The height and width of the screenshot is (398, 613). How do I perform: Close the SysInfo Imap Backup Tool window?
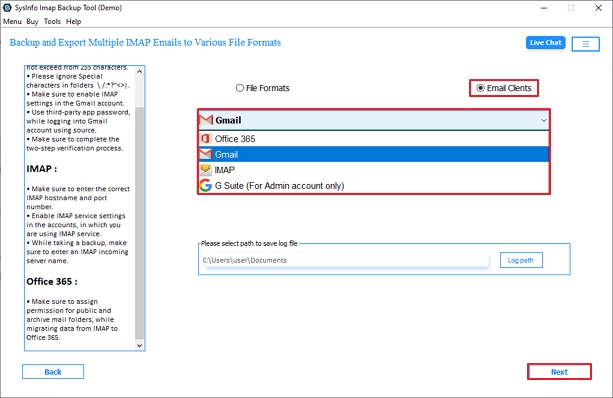coord(598,8)
